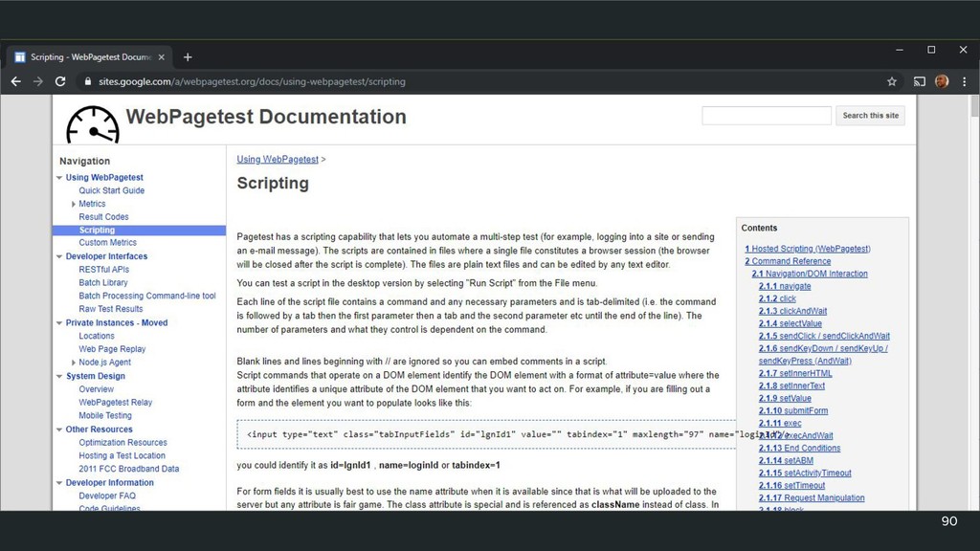Jump to 2.1.7 setInnerHTML
The height and width of the screenshot is (551, 980).
[795, 374]
